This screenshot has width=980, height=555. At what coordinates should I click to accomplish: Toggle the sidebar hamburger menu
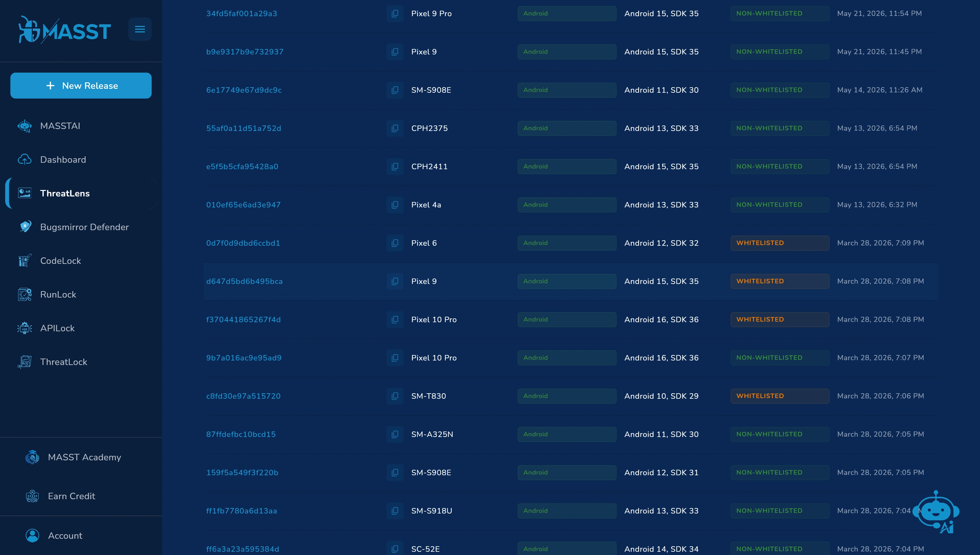(140, 30)
